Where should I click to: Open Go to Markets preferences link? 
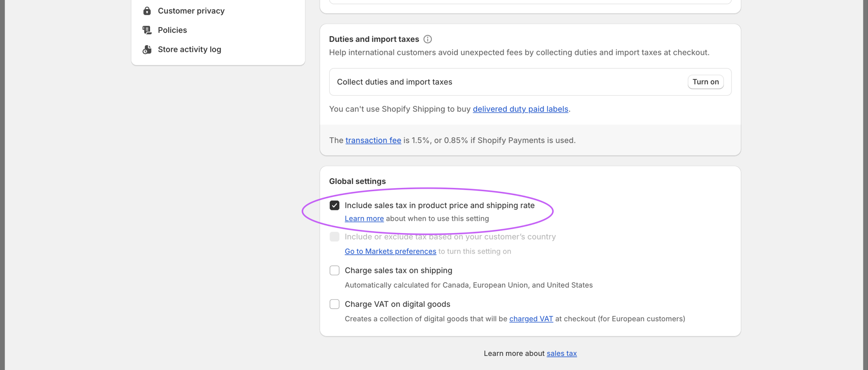tap(390, 251)
